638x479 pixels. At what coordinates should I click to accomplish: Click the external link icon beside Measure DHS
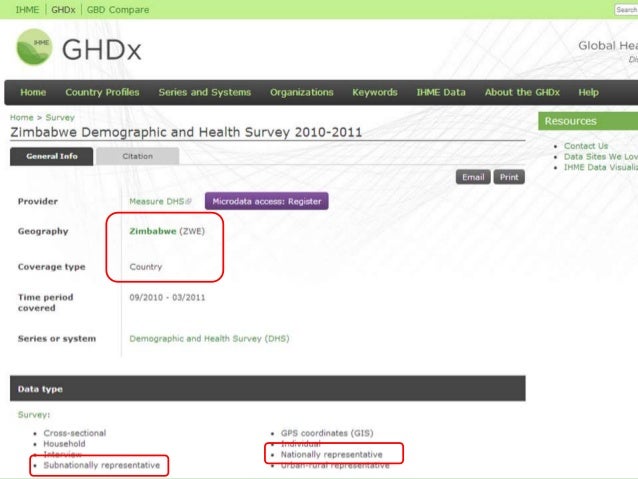[188, 201]
